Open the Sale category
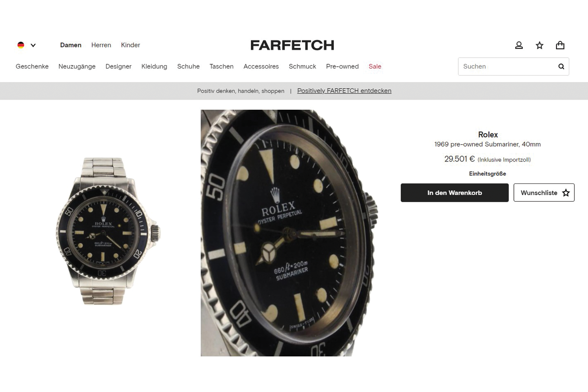Screen dimensions: 588x392 tap(375, 66)
